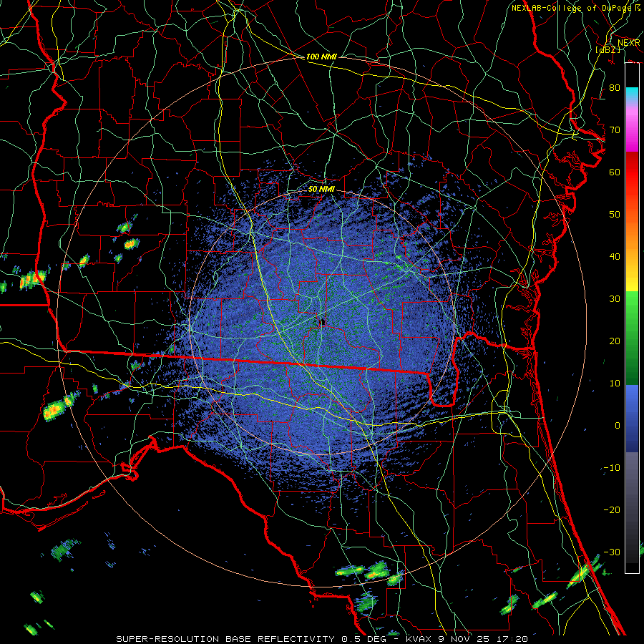Click the "NEXR" label near the top right

628,43
